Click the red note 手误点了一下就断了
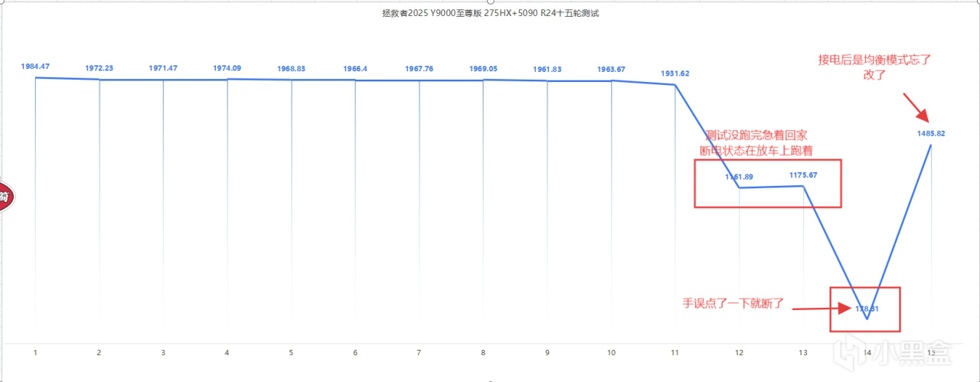This screenshot has height=382, width=980. point(734,303)
